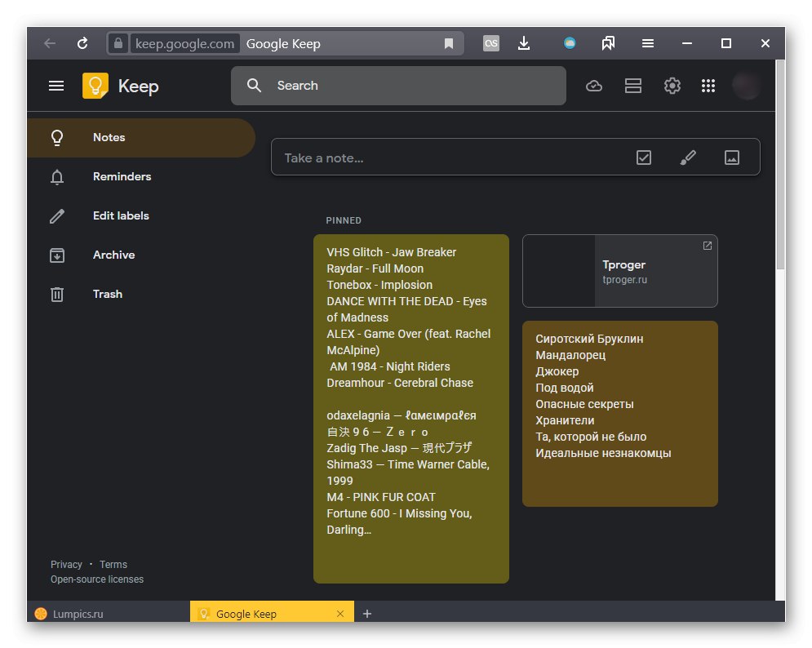Open the Google account avatar

746,86
